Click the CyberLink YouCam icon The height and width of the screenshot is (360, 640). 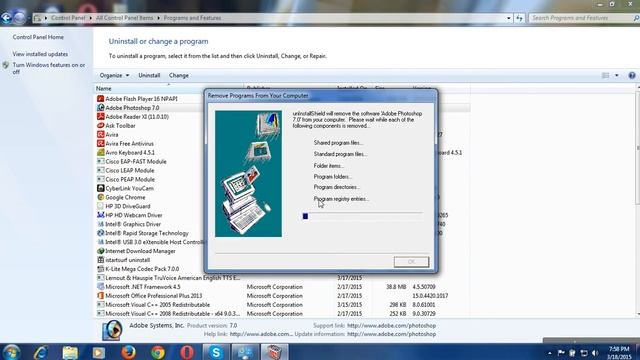(x=100, y=189)
